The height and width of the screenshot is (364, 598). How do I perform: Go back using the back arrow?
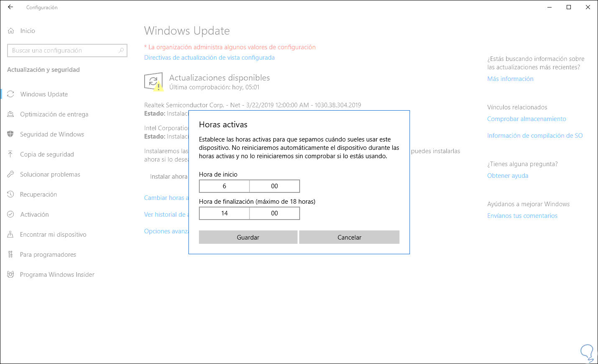[x=10, y=7]
